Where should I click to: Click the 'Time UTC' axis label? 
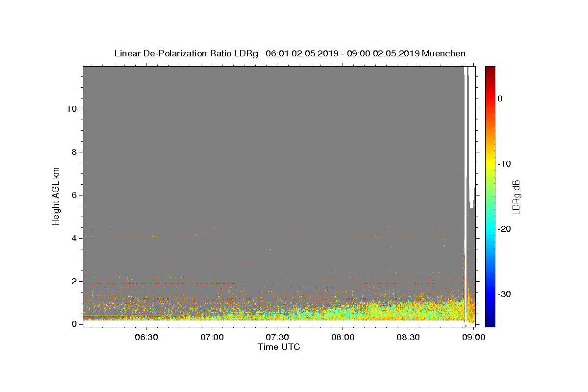279,347
